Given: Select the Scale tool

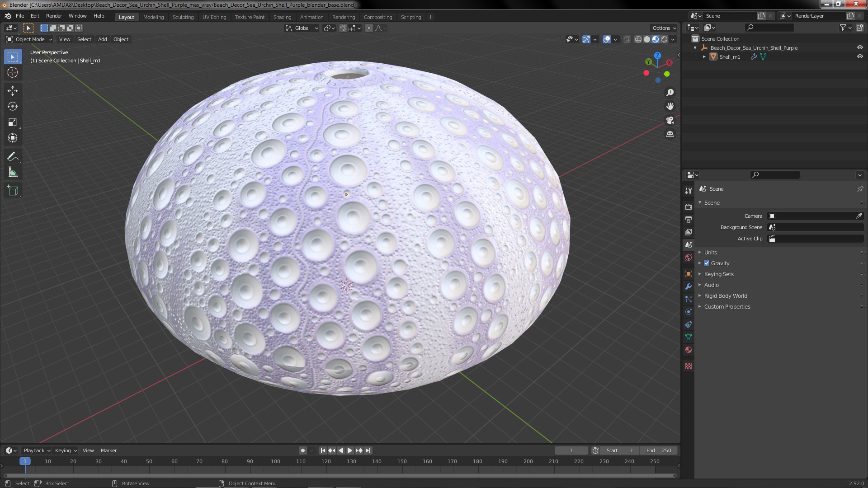Looking at the screenshot, I should click(x=13, y=122).
